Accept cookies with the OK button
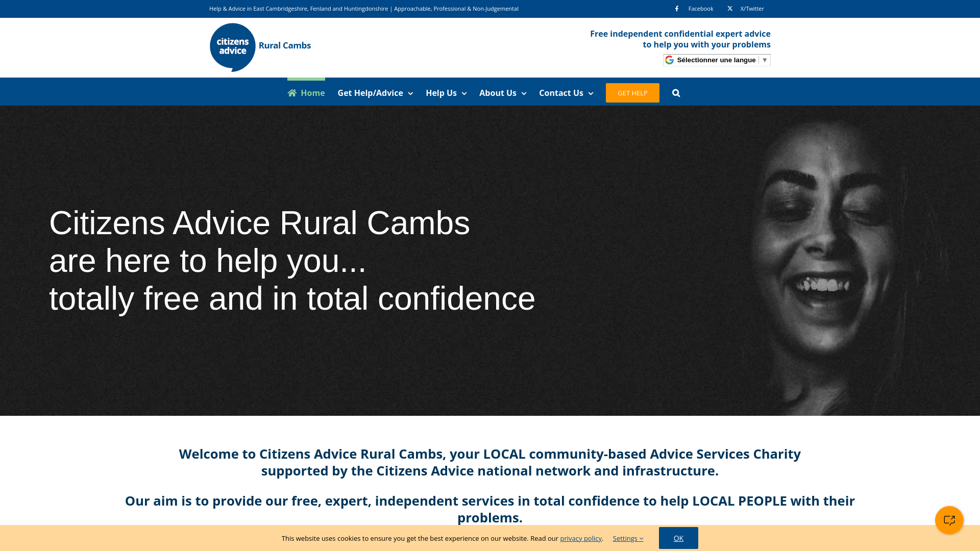This screenshot has height=551, width=980. [678, 538]
